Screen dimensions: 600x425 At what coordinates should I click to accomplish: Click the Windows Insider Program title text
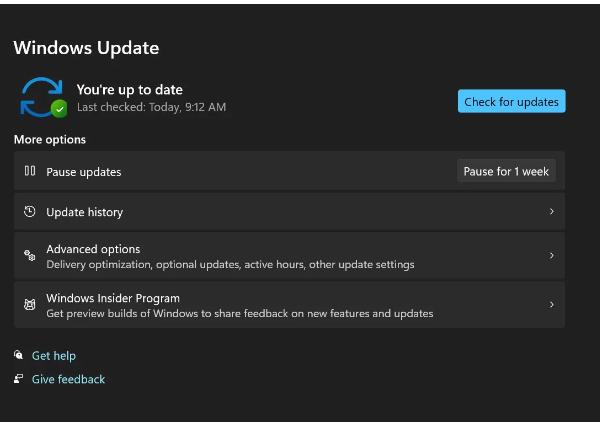pos(113,298)
